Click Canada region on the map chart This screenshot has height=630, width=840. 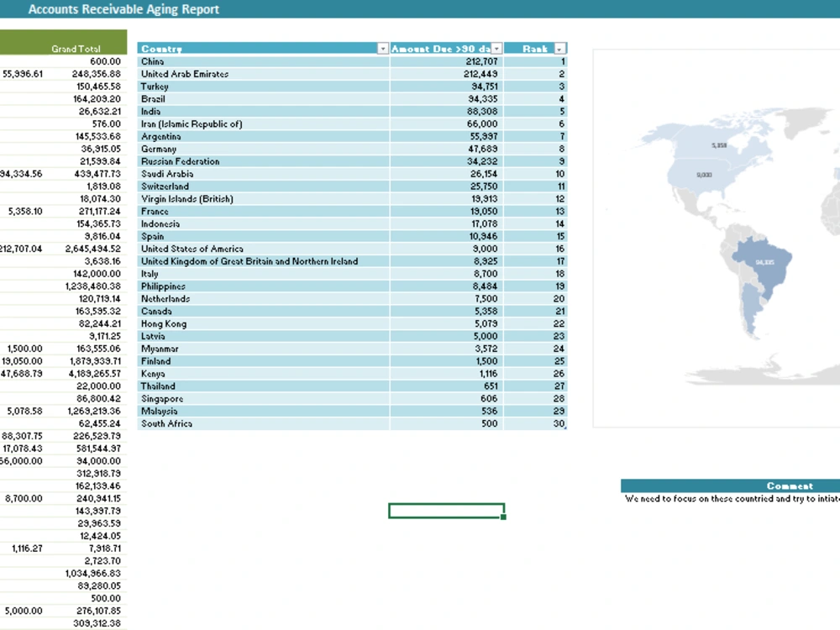pyautogui.click(x=719, y=145)
